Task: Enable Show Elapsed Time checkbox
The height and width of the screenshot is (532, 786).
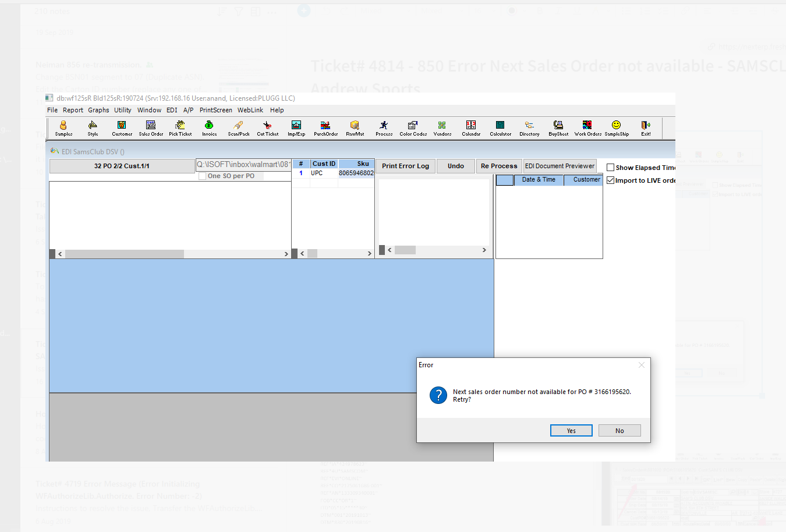Action: click(611, 168)
